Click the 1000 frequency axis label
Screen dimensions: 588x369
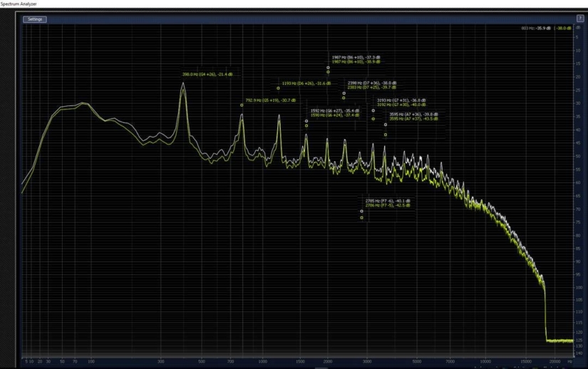pyautogui.click(x=262, y=361)
